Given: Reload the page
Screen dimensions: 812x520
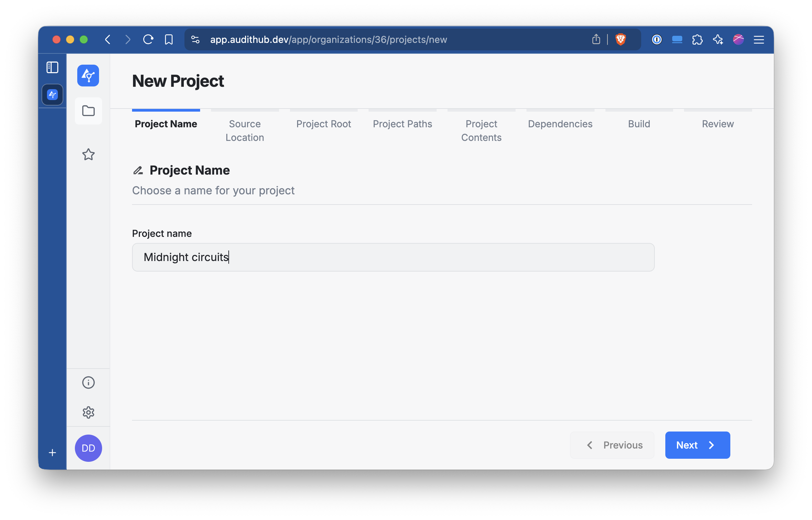Looking at the screenshot, I should [148, 39].
